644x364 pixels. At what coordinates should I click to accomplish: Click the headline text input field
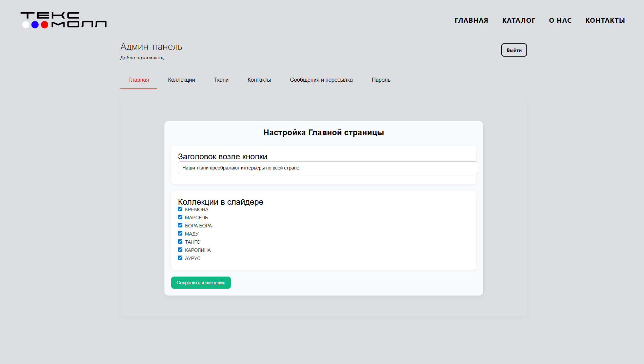click(327, 167)
